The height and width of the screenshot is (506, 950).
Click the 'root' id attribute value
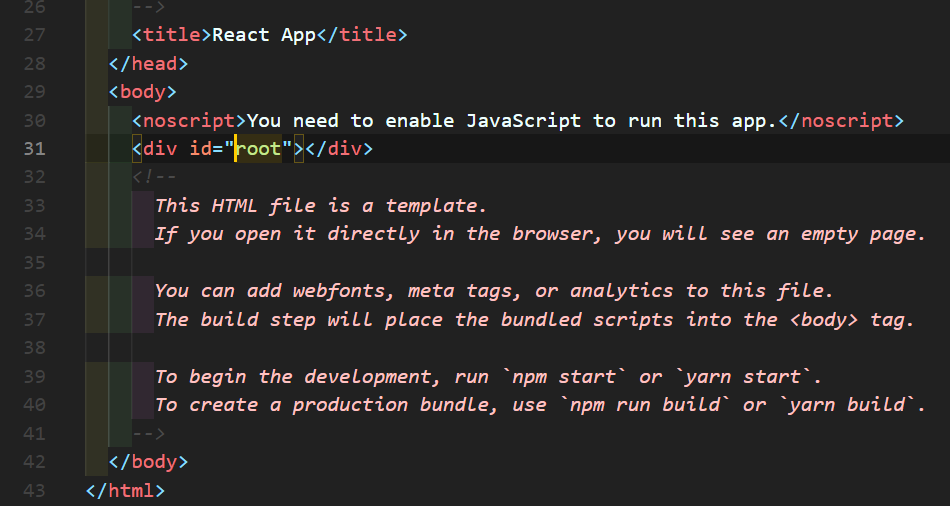[x=259, y=149]
